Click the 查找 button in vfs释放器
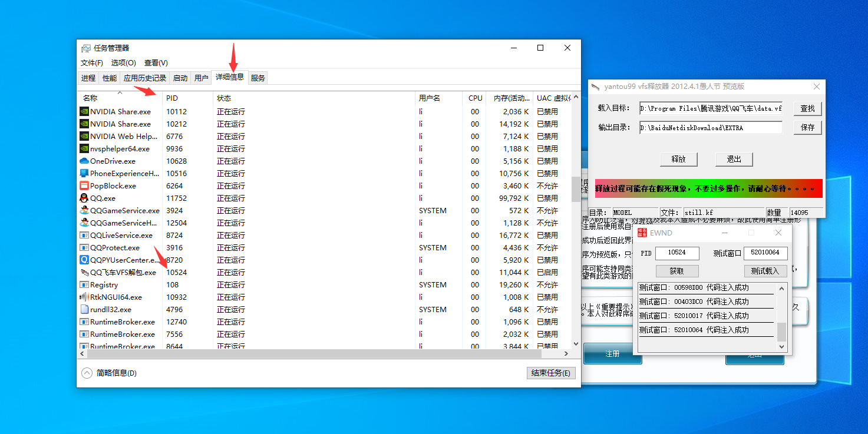The image size is (868, 434). click(x=807, y=108)
